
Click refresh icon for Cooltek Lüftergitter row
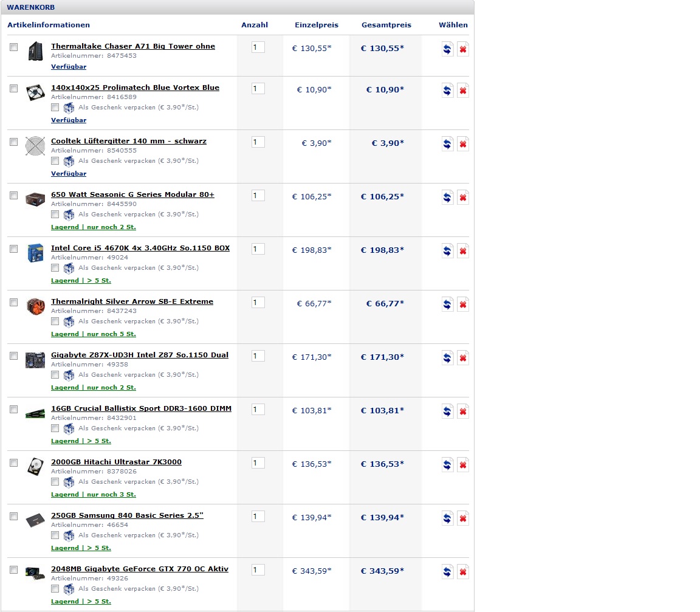pos(447,144)
